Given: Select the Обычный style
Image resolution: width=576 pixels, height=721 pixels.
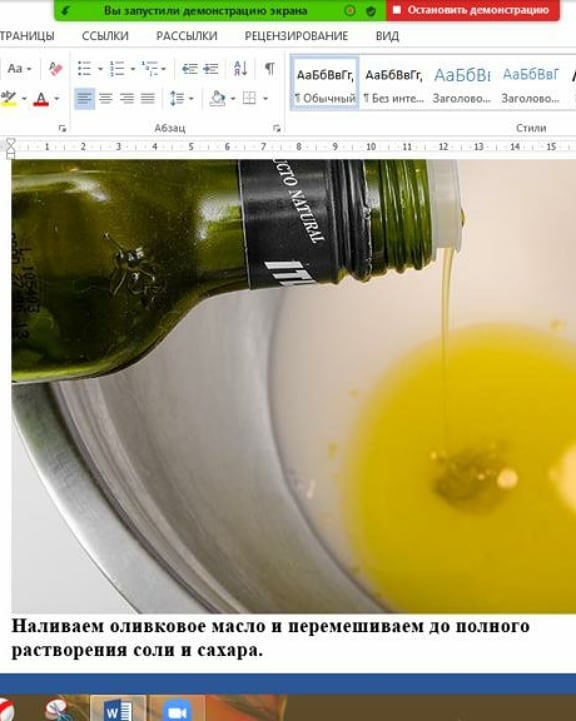Looking at the screenshot, I should (x=325, y=84).
